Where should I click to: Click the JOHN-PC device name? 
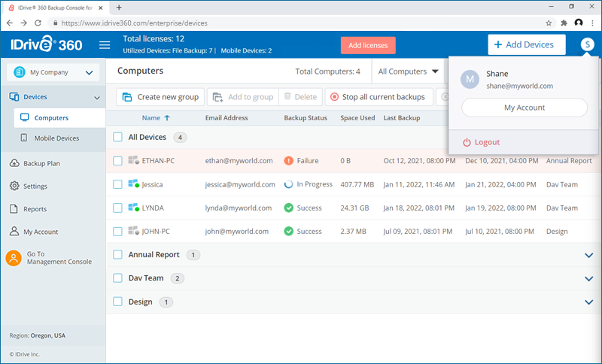[156, 232]
